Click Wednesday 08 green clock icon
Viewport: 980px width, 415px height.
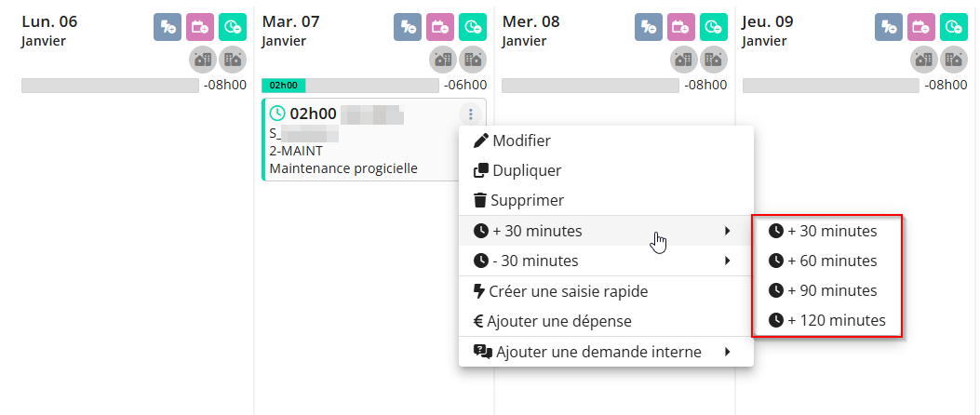(714, 28)
